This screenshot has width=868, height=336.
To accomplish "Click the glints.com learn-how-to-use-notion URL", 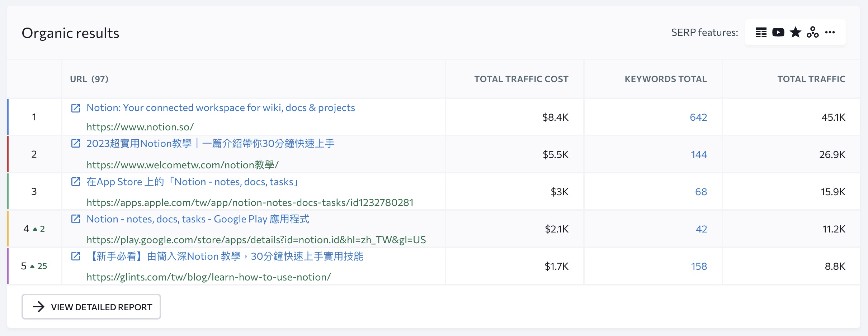I will pos(208,277).
